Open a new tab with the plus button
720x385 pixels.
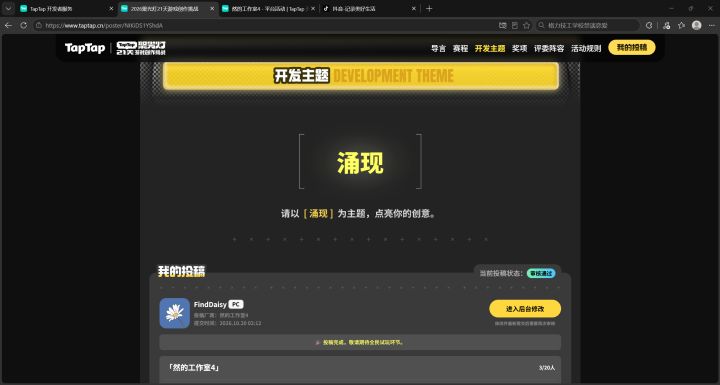click(x=429, y=8)
